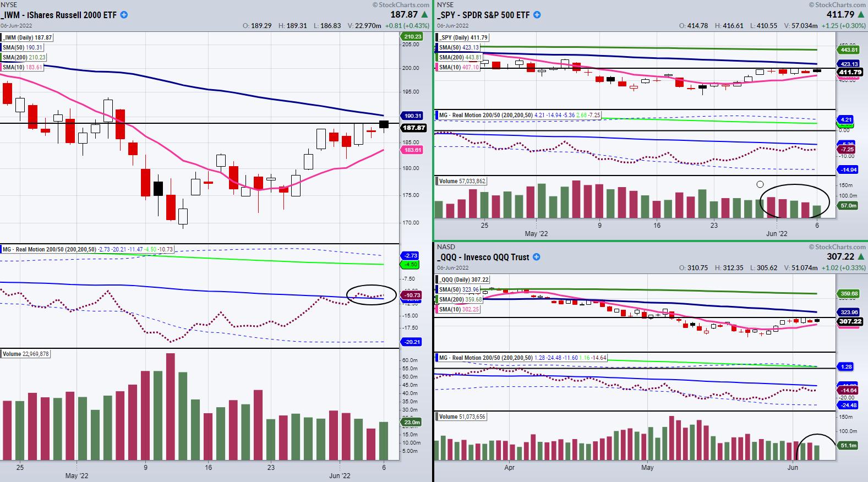Click the Apr date label on QQQ axis
This screenshot has height=482, width=868.
[x=509, y=468]
